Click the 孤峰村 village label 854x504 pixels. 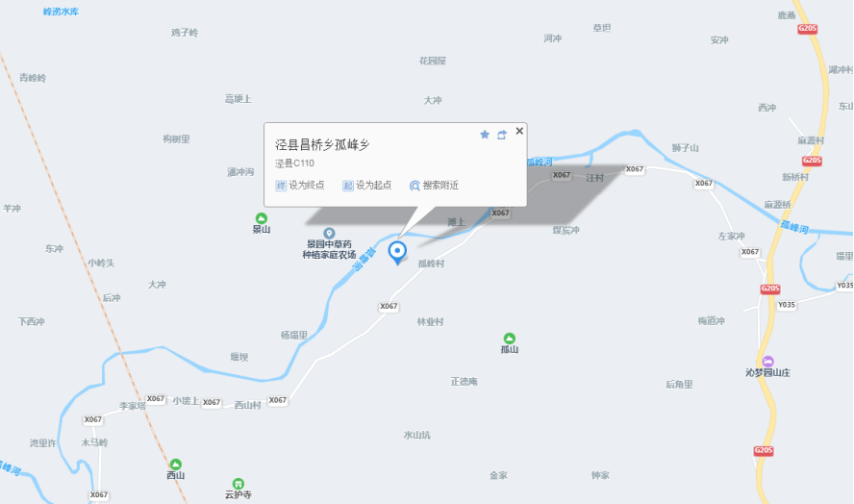pyautogui.click(x=432, y=264)
